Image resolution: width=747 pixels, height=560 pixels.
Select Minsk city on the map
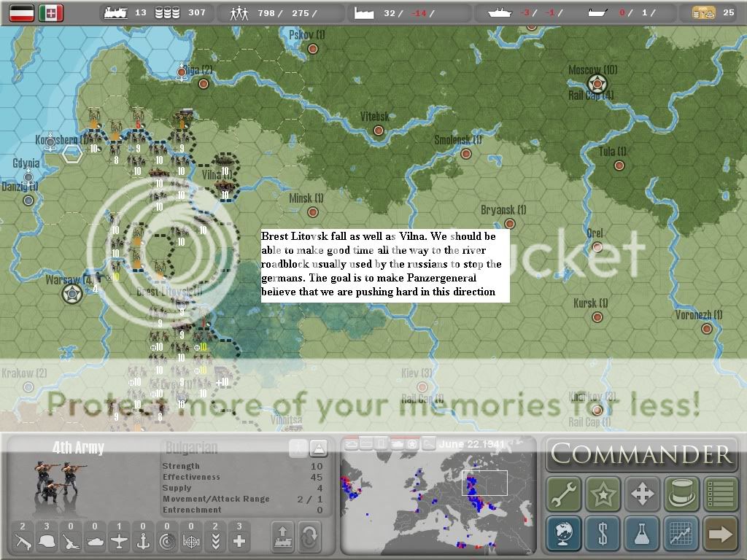pos(312,212)
